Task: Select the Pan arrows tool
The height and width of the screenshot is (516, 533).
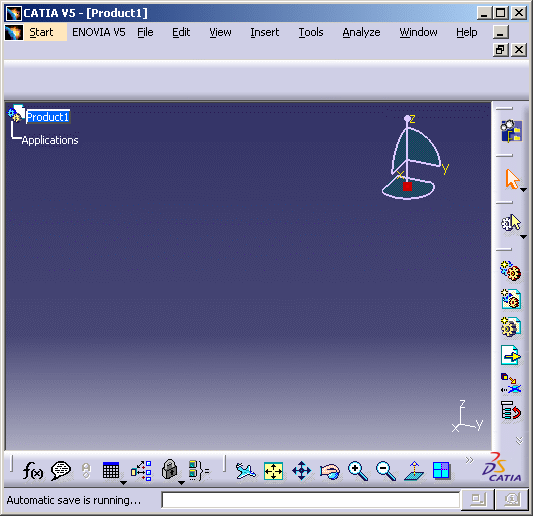Action: tap(302, 471)
